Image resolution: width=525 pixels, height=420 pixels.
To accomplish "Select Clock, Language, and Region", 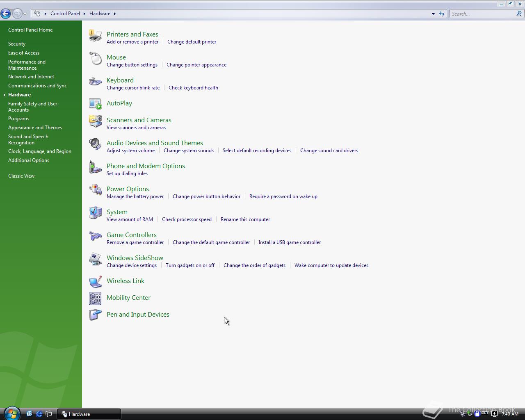I will click(x=40, y=151).
